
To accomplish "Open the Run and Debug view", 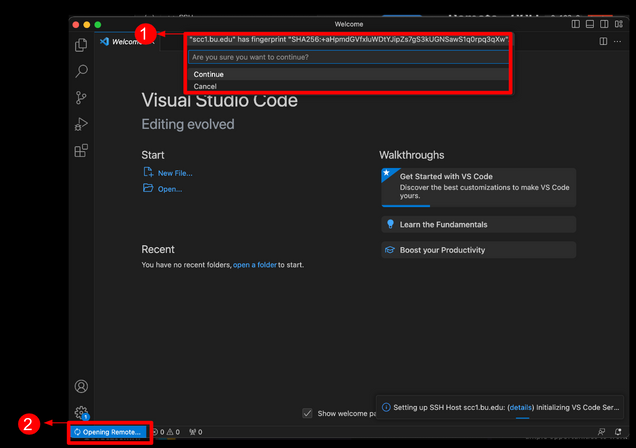I will [81, 124].
